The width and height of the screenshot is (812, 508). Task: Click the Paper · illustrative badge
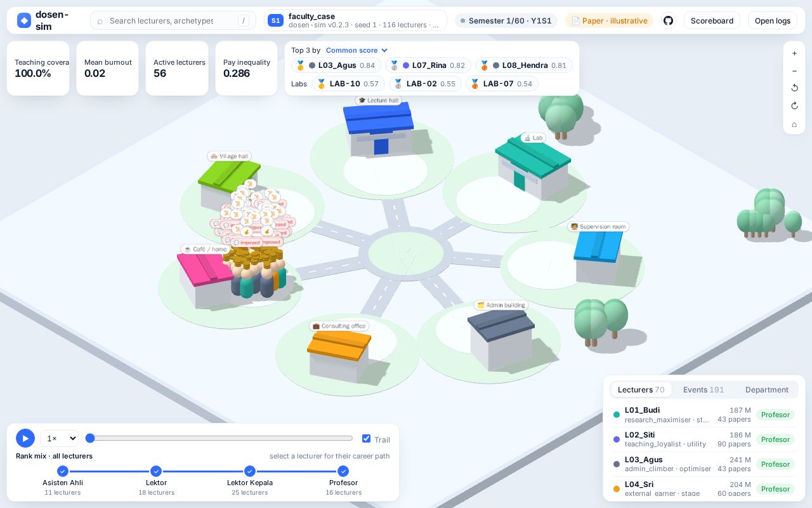[609, 20]
